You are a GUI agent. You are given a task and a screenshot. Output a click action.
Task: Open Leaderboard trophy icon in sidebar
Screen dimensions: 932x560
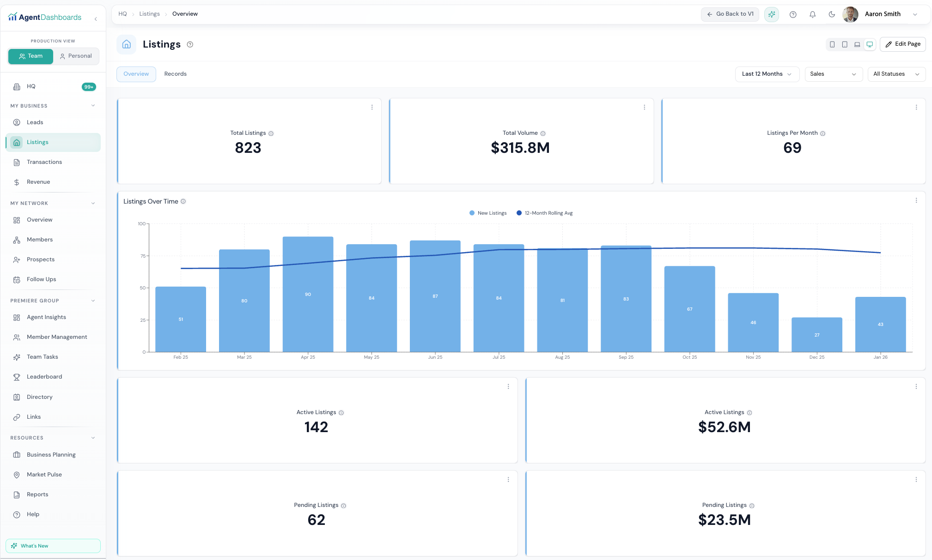pos(17,377)
